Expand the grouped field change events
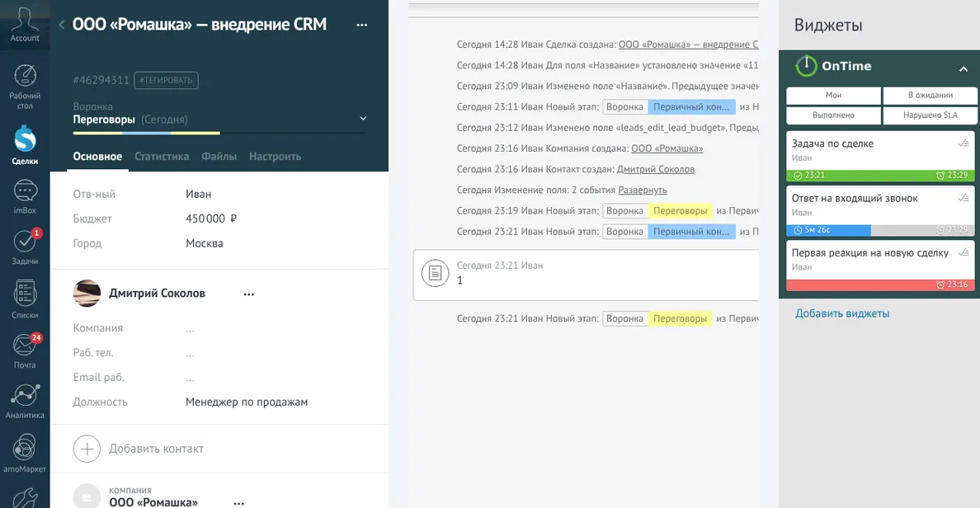Image resolution: width=980 pixels, height=508 pixels. 643,190
